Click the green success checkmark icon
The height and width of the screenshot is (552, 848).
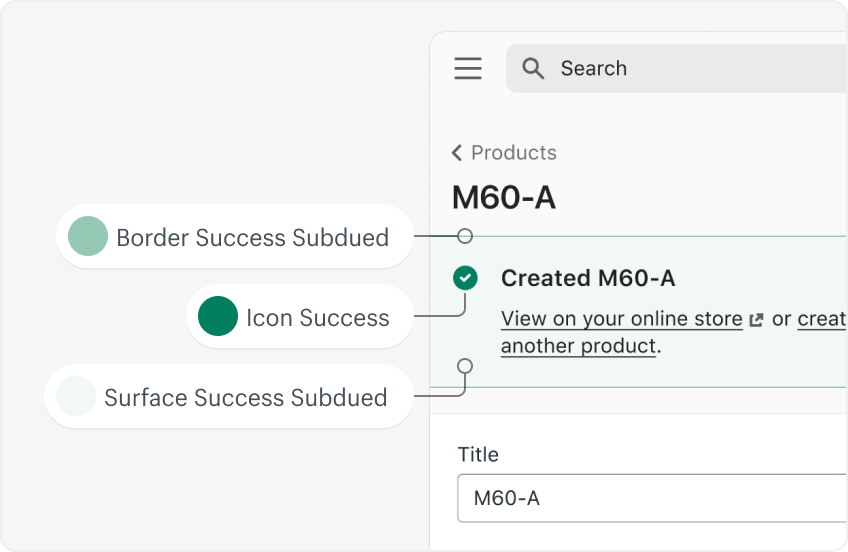click(x=465, y=278)
